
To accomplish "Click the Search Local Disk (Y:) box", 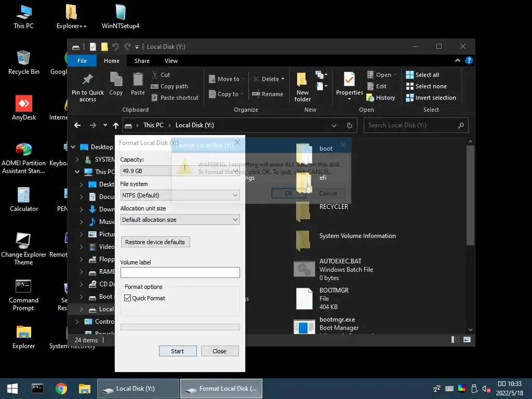I will [416, 125].
